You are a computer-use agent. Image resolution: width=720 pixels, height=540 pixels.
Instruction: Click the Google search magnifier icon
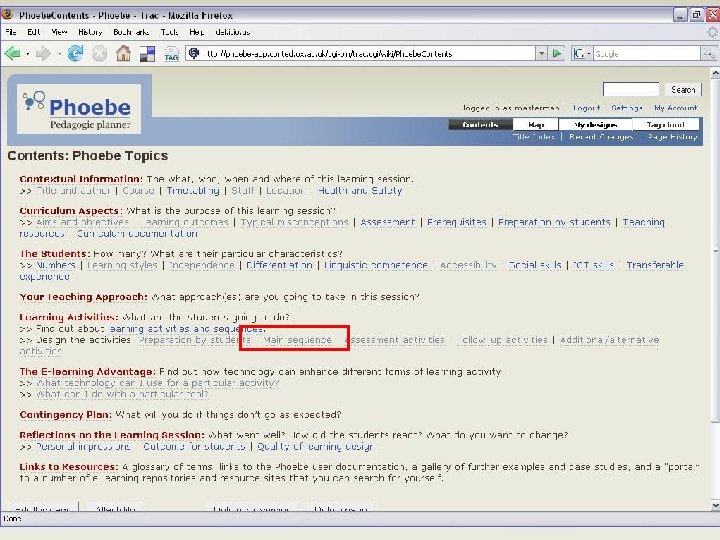[x=708, y=54]
